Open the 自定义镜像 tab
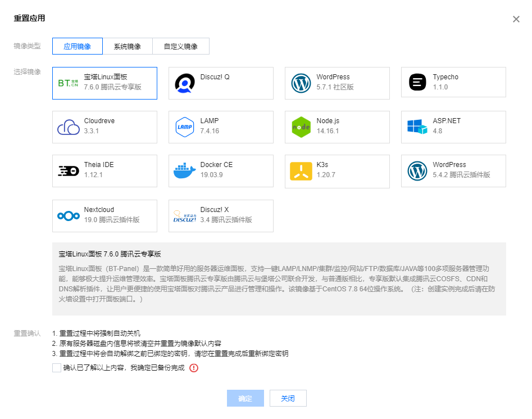532x419 pixels. tap(180, 47)
